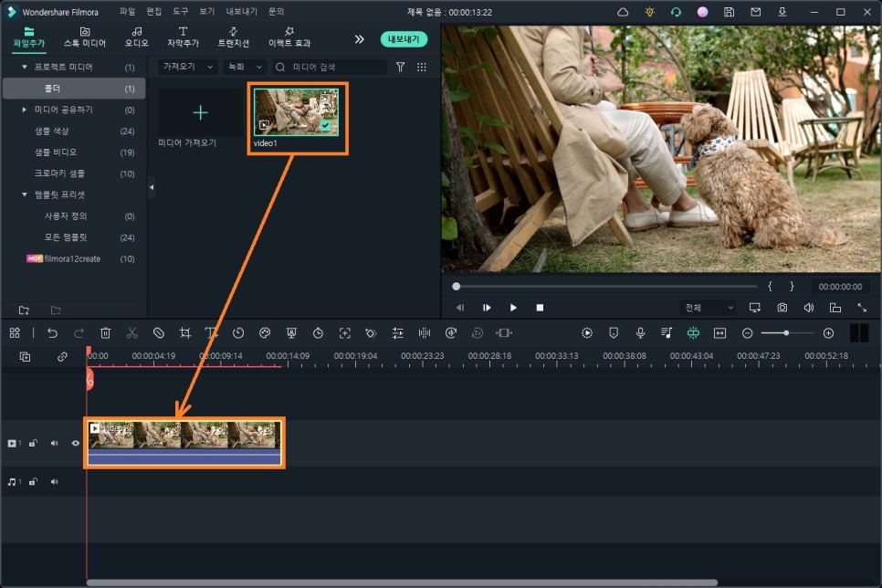Switch media grid view icon
Image resolution: width=882 pixels, height=588 pixels.
click(x=421, y=67)
